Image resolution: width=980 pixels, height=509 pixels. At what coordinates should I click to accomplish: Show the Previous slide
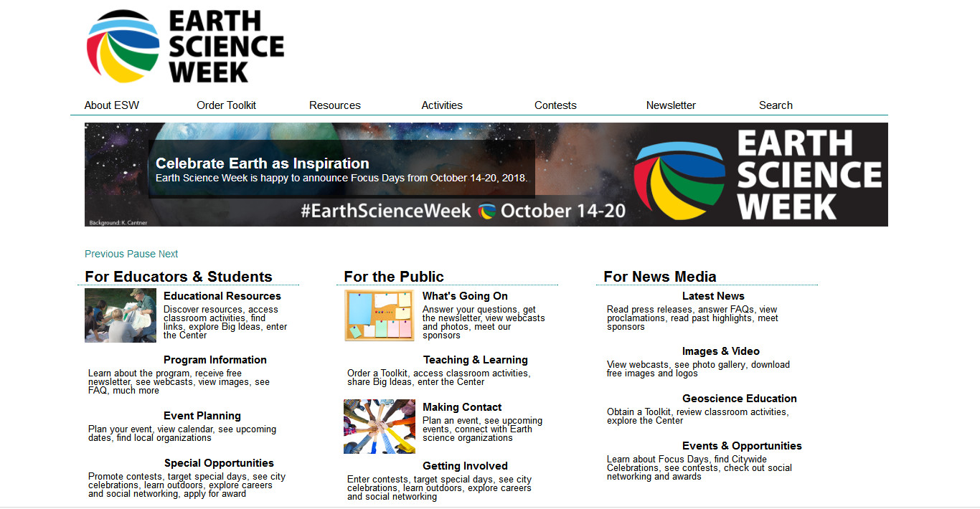tap(105, 254)
